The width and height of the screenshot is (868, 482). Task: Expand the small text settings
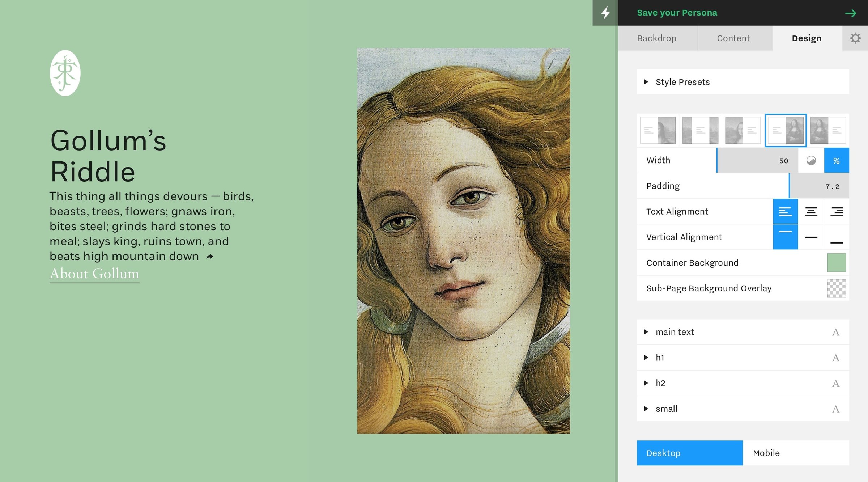[743, 409]
